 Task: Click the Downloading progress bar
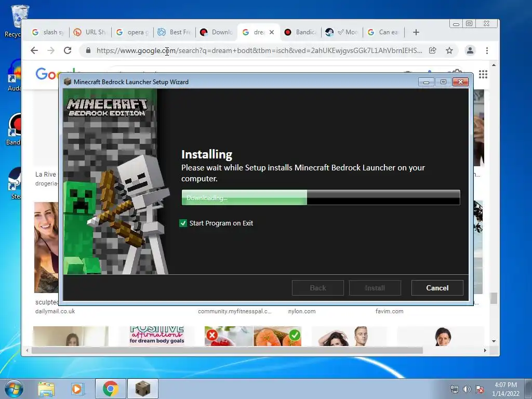pyautogui.click(x=321, y=197)
